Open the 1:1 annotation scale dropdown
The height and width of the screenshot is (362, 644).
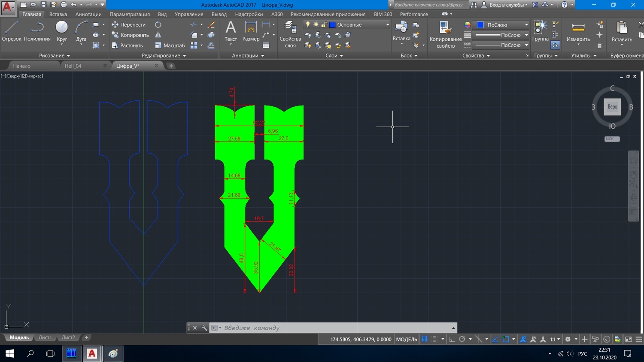(555, 339)
